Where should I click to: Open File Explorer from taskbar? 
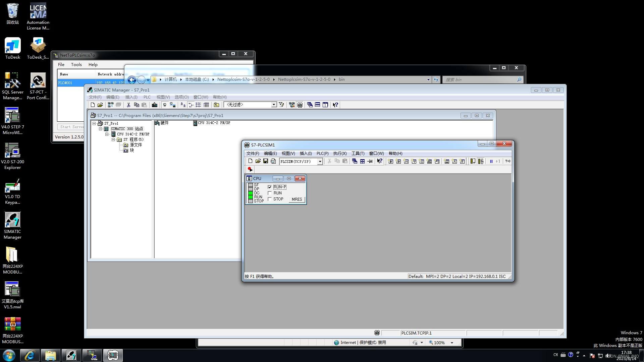click(50, 355)
